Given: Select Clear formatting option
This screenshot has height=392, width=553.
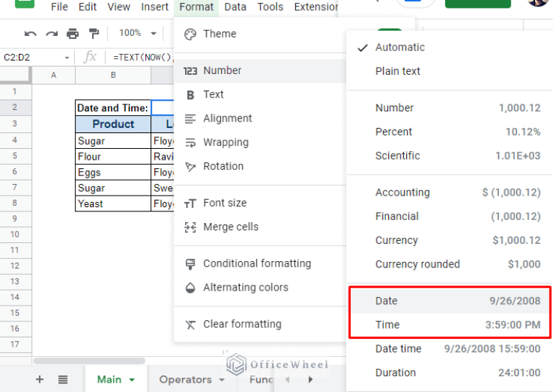Looking at the screenshot, I should tap(260, 324).
